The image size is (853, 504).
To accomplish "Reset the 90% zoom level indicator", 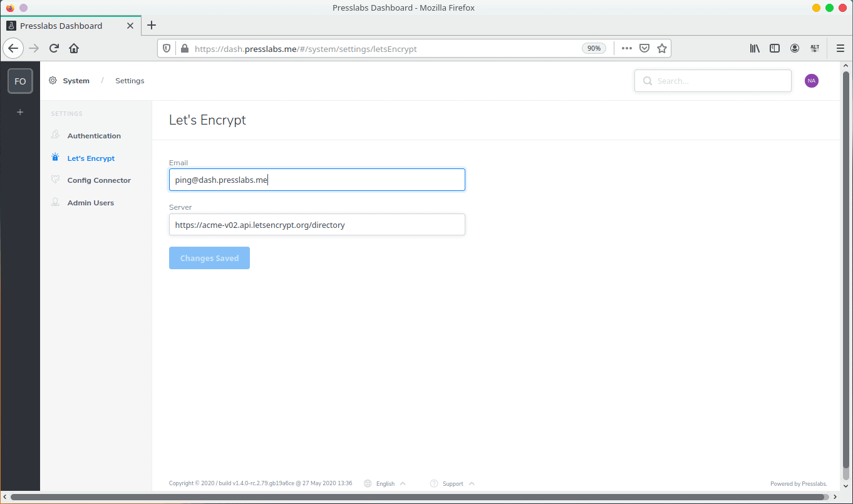I will (592, 48).
